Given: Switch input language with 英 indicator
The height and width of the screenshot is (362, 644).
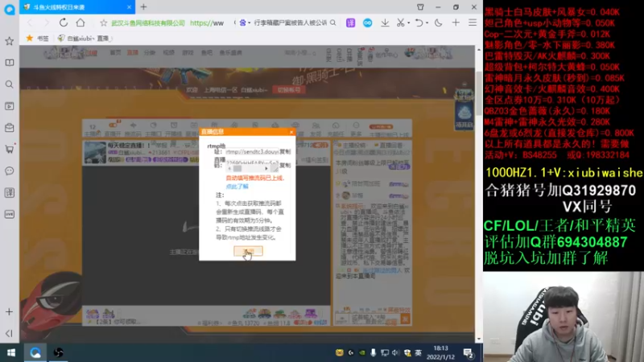Looking at the screenshot, I should coord(418,352).
